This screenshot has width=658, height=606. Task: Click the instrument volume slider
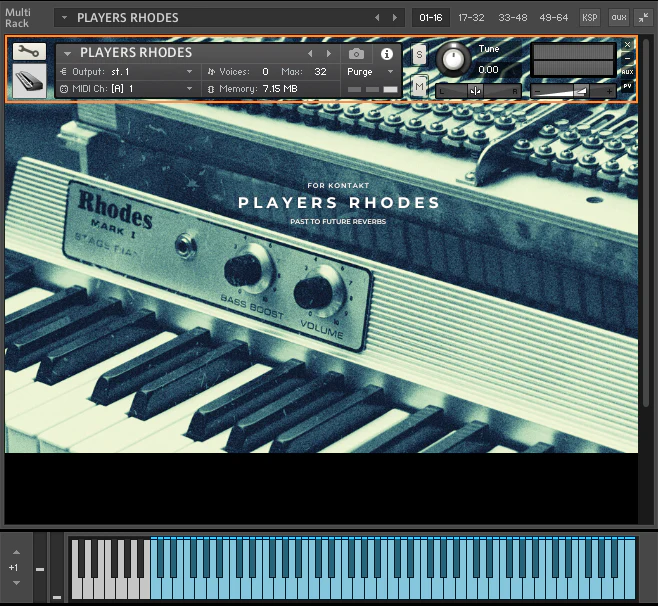(573, 91)
